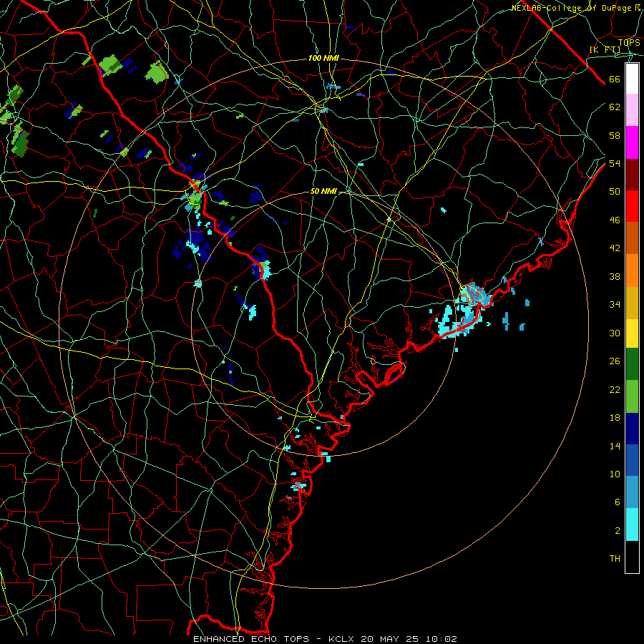This screenshot has width=644, height=644.
Task: Select the "14" legend label
Action: 615,446
